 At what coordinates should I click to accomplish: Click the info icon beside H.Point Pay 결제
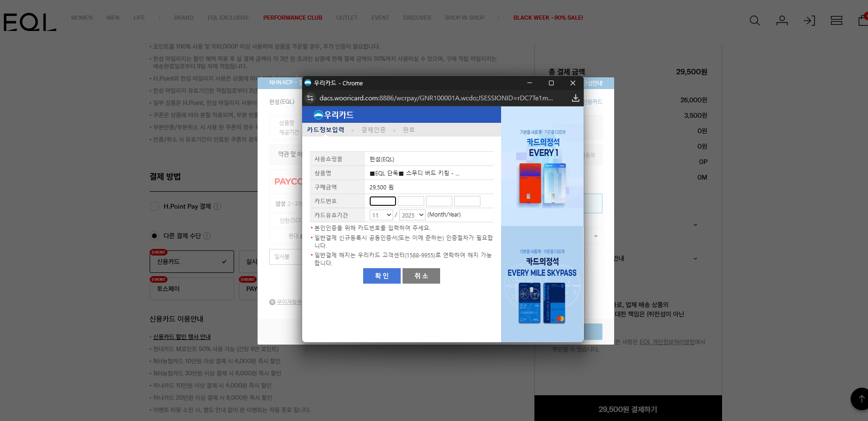(x=217, y=206)
